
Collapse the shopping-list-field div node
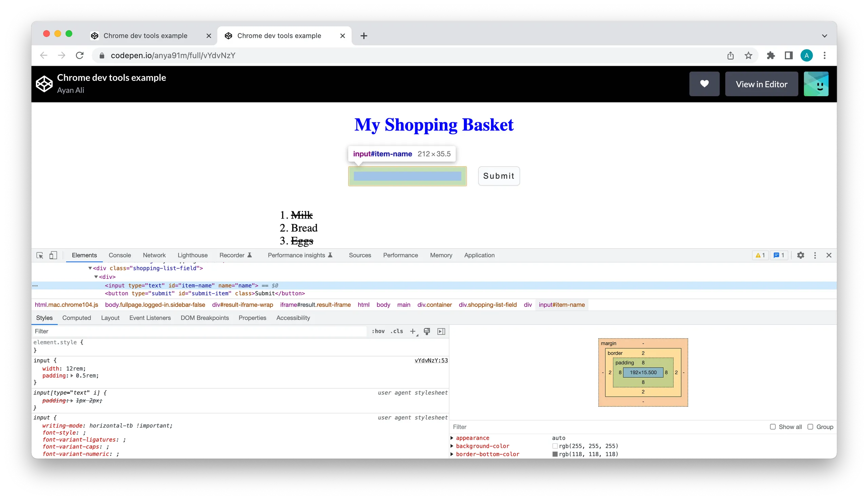pyautogui.click(x=90, y=268)
